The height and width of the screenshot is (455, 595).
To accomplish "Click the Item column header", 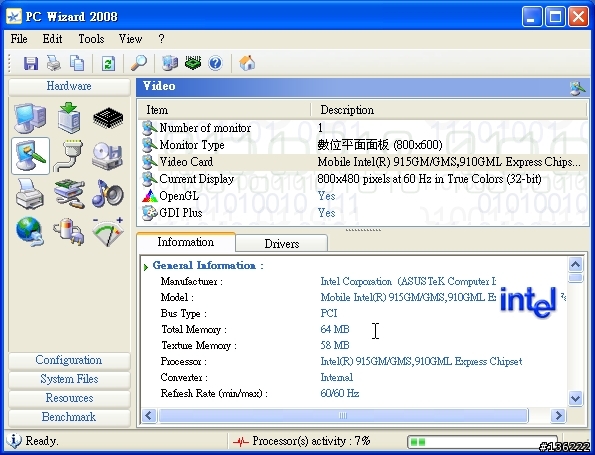I will click(x=225, y=110).
